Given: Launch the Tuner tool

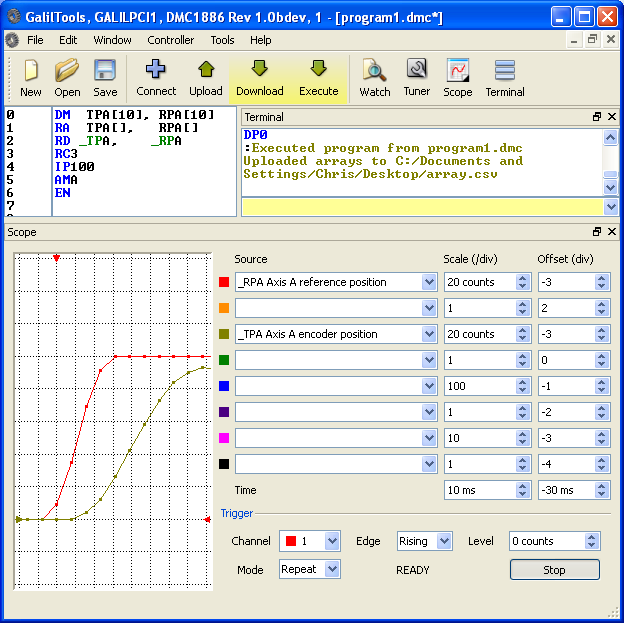Looking at the screenshot, I should 417,78.
